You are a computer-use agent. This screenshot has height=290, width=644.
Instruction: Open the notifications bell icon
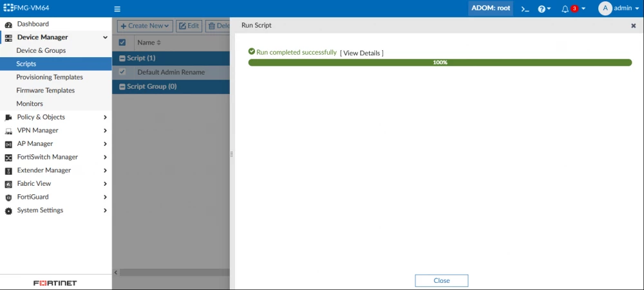tap(565, 8)
